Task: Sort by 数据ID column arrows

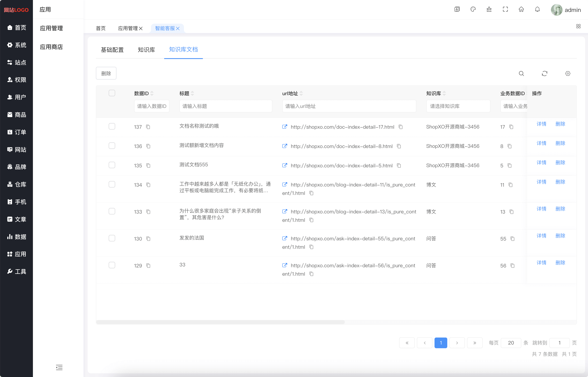Action: tap(152, 93)
